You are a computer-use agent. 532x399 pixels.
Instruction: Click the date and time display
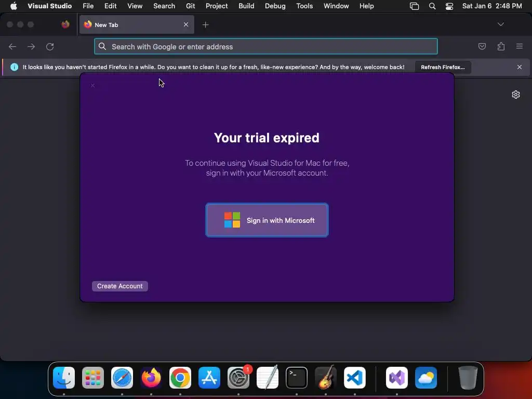tap(492, 6)
